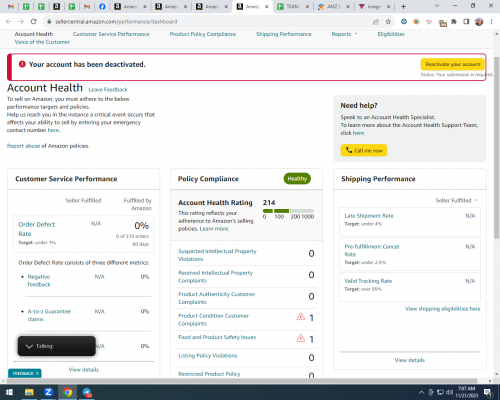Click the Account Health Rating progress bar
This screenshot has height=400, width=500.
[288, 211]
